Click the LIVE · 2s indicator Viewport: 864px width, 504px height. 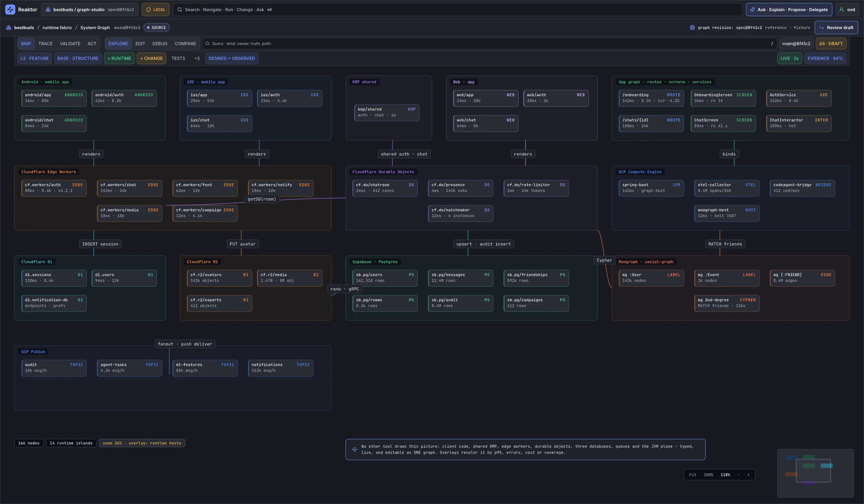(790, 58)
